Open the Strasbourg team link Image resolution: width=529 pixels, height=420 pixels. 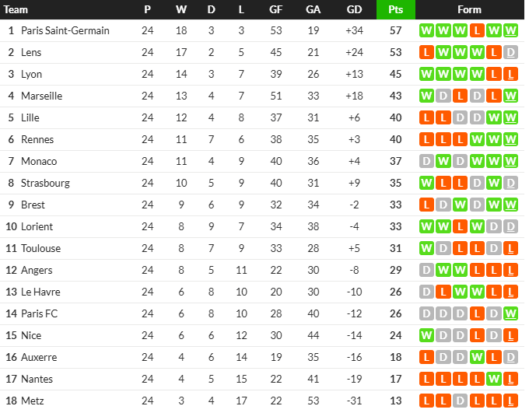click(45, 184)
